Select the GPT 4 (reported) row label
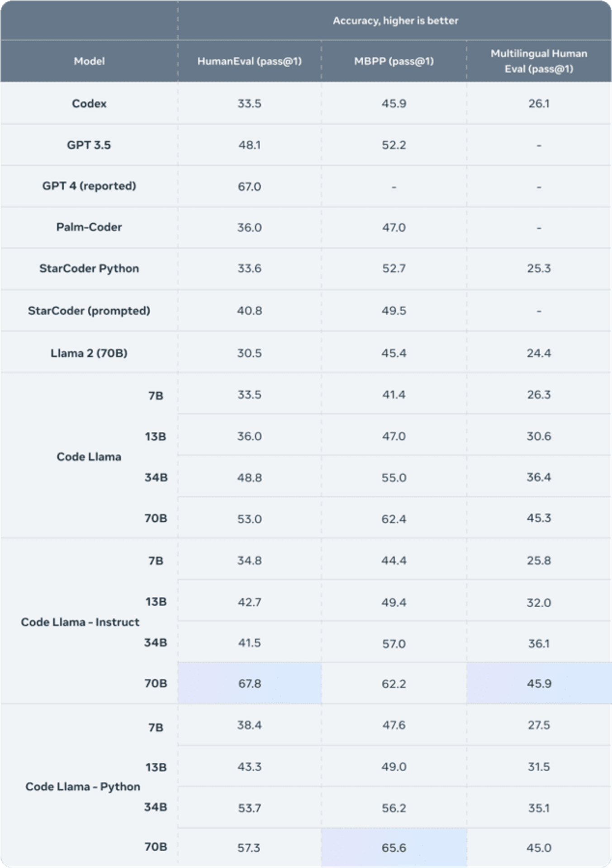Viewport: 612px width, 868px height. tap(89, 186)
